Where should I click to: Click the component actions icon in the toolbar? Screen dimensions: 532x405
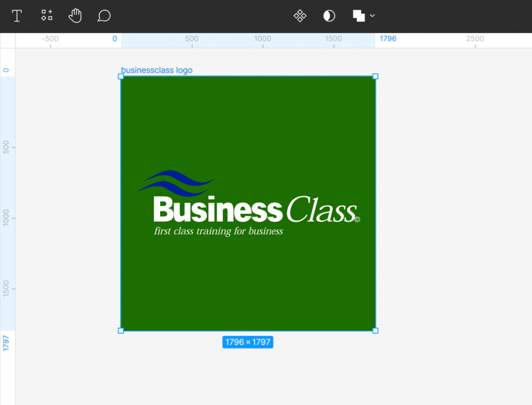(x=46, y=16)
